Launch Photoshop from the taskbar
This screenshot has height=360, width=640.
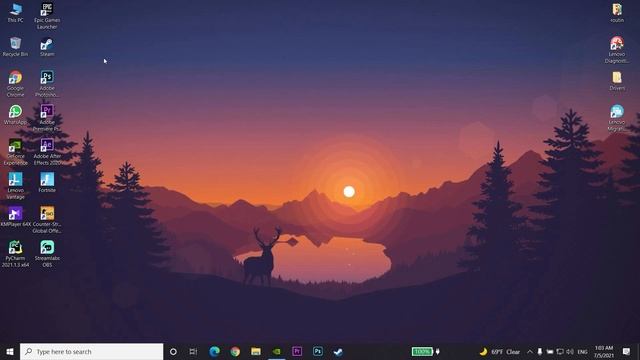pyautogui.click(x=318, y=351)
